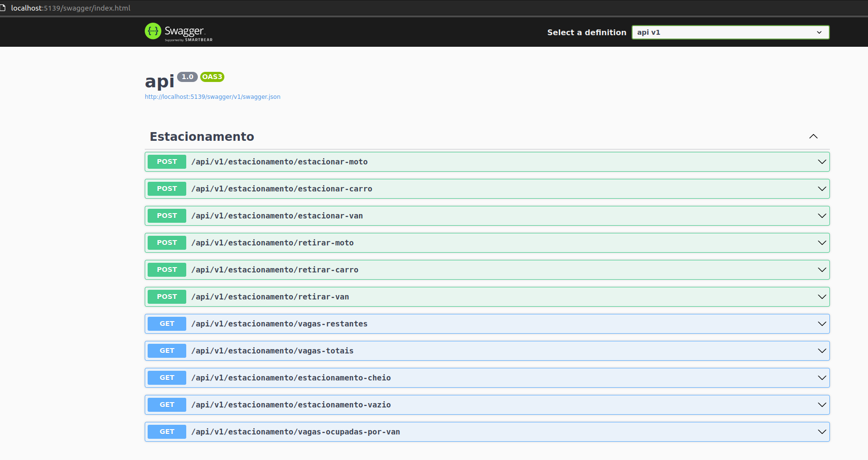Open the 'api v1' definition dropdown

pos(730,32)
